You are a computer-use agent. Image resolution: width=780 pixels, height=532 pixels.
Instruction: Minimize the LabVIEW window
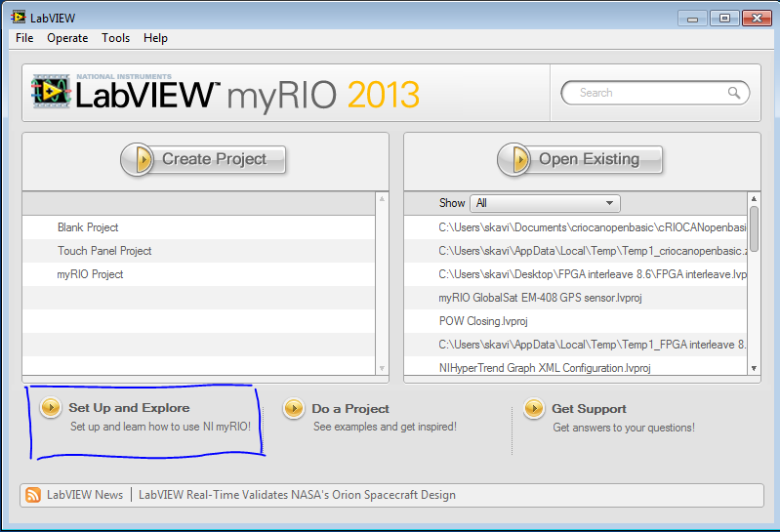tap(692, 19)
